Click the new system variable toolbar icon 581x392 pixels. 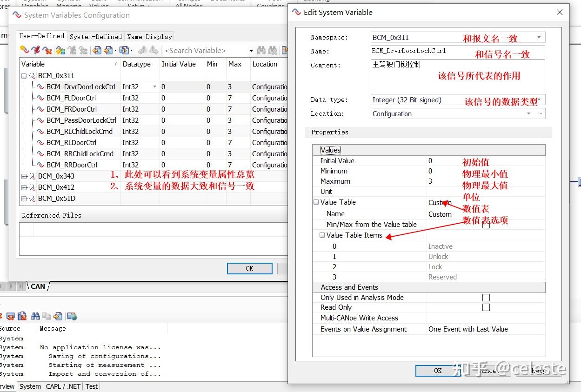(x=24, y=50)
